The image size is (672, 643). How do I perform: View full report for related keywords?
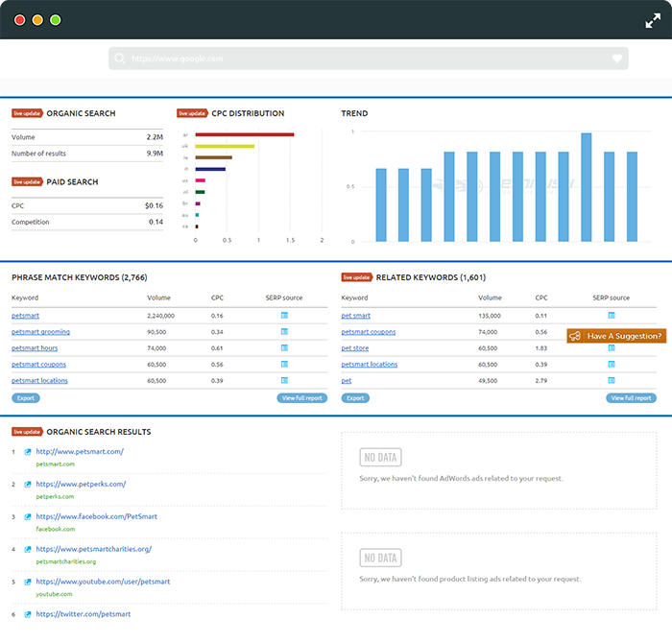631,398
